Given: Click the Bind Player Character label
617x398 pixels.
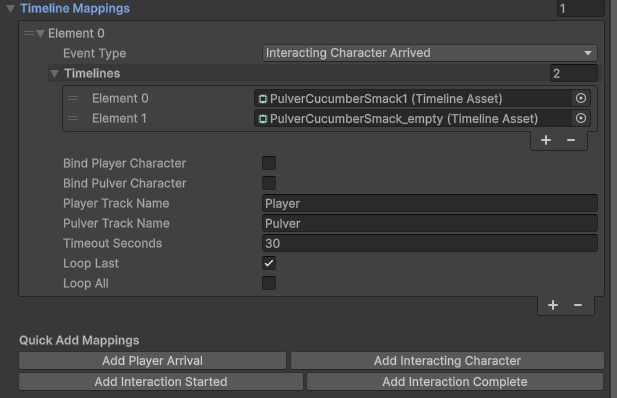Looking at the screenshot, I should coord(124,163).
